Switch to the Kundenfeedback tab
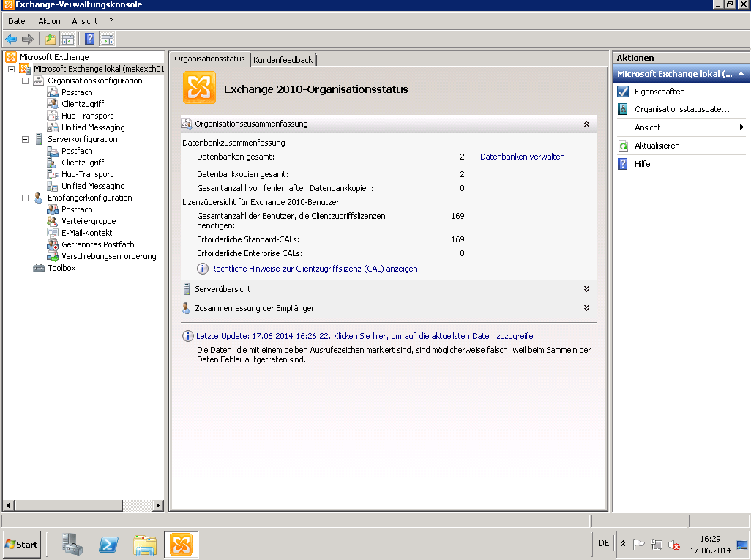The image size is (751, 560). [283, 60]
